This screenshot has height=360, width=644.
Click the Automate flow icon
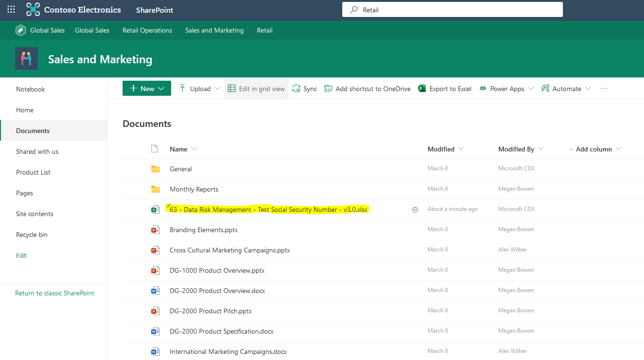tap(545, 89)
